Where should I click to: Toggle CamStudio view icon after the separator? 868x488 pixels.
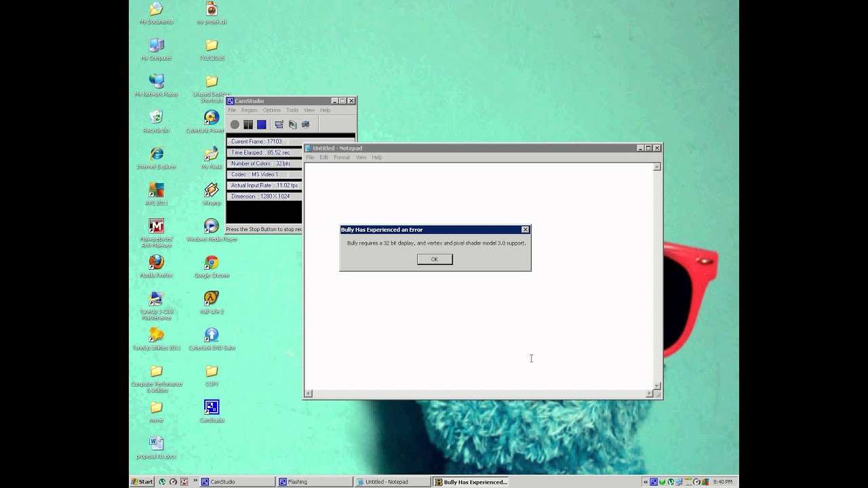[279, 125]
